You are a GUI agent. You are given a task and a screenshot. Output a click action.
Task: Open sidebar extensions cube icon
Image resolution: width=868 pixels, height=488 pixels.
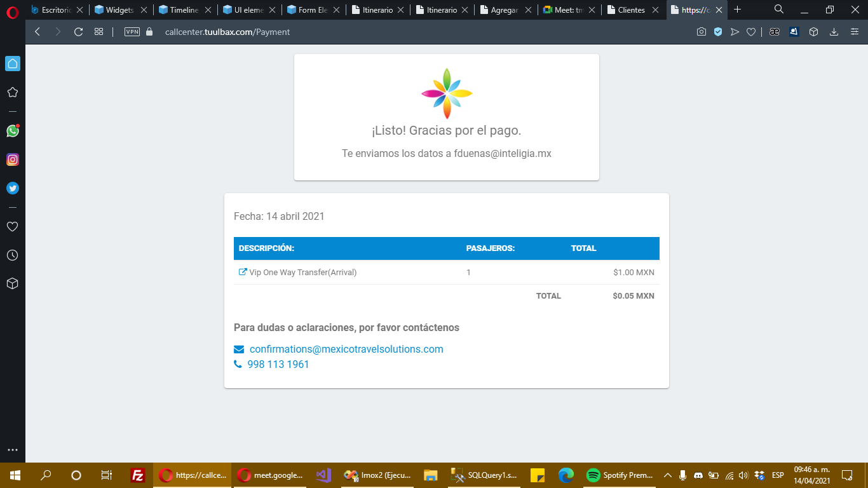pos(12,283)
